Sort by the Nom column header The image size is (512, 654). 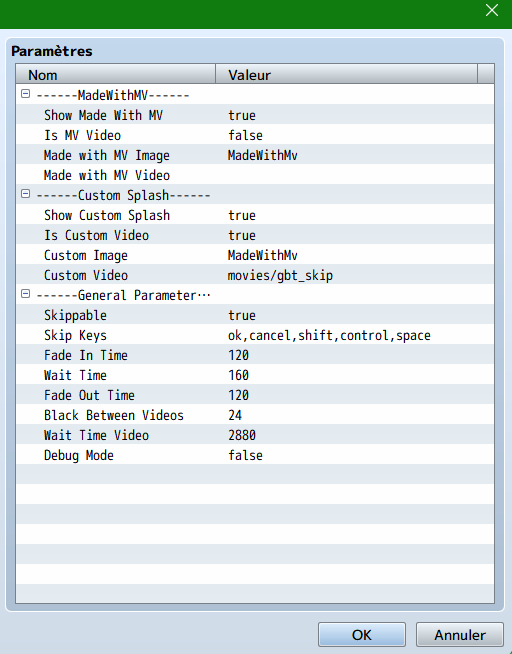[115, 75]
